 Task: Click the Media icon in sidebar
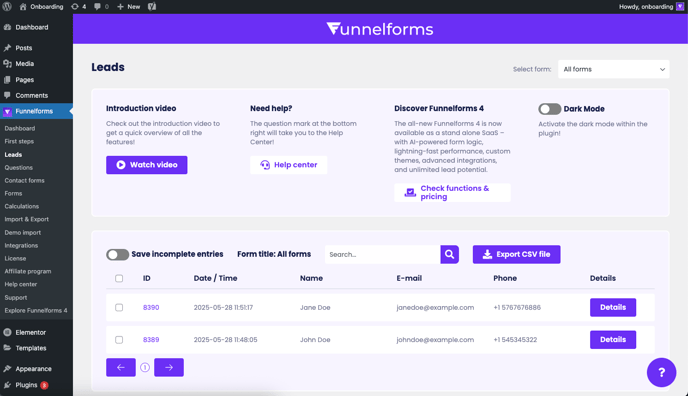click(x=7, y=64)
